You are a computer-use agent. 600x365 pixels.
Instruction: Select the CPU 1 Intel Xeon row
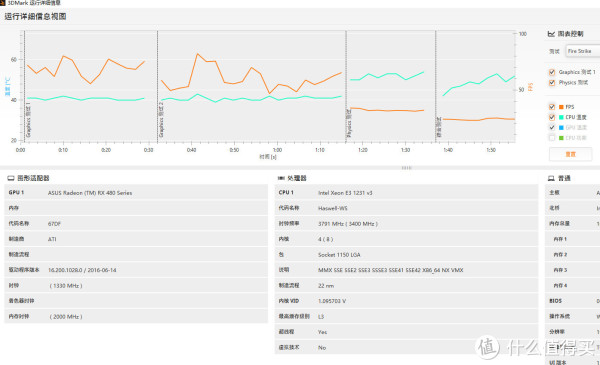406,192
